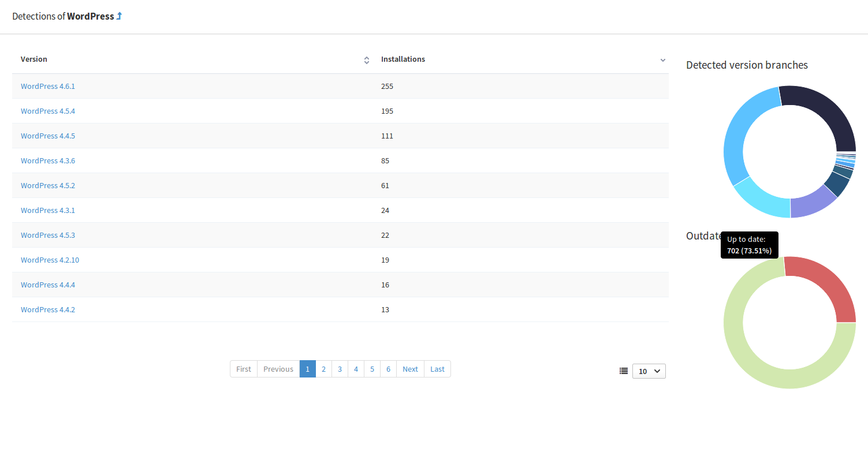Select page 3 in pagination
Viewport: 868px width, 471px height.
(340, 369)
